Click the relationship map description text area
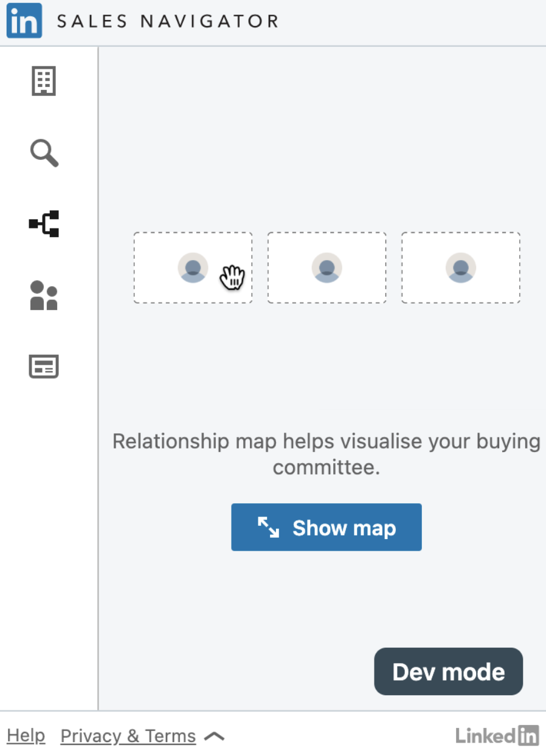Screen dimensions: 546x756 click(327, 455)
